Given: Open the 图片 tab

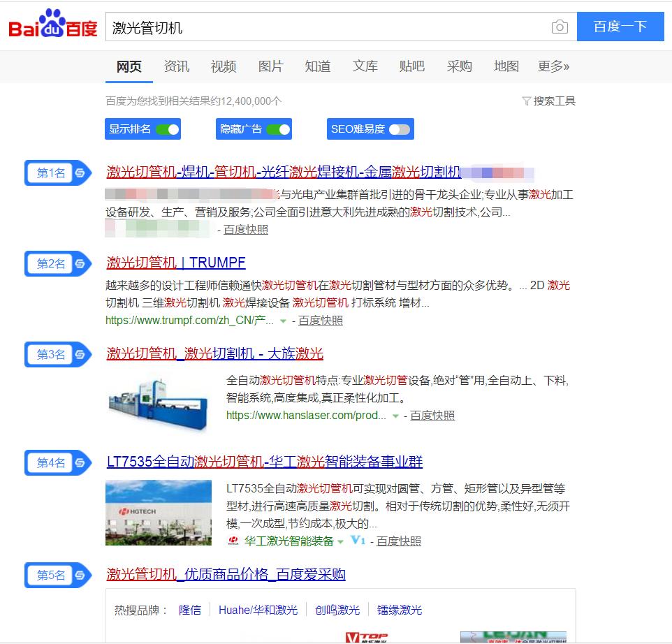Looking at the screenshot, I should click(x=270, y=66).
